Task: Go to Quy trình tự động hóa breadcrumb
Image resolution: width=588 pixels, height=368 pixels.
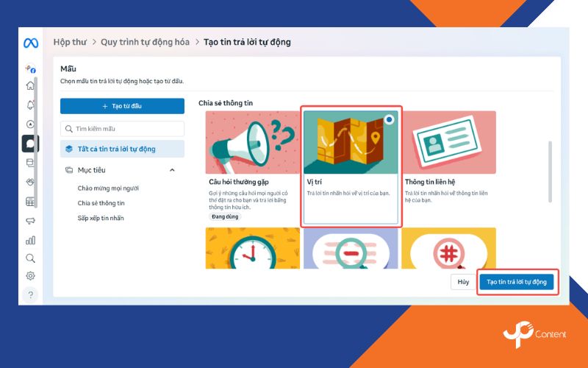Action: click(146, 42)
